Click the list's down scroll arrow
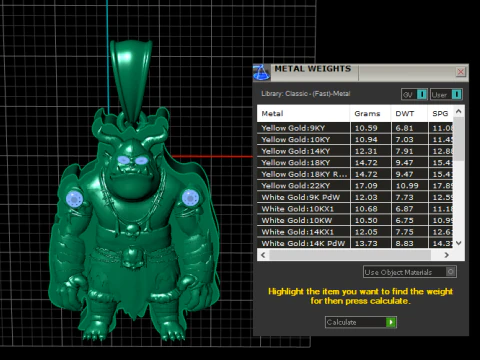 (x=459, y=243)
